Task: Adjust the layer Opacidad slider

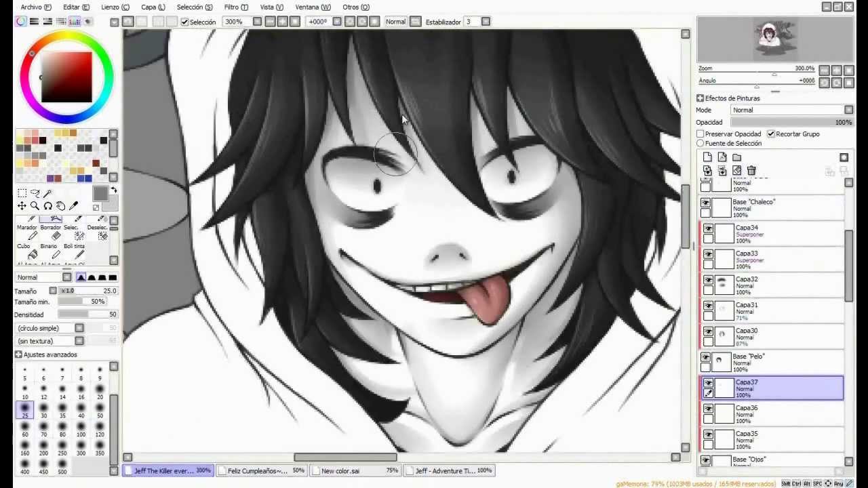Action: click(792, 123)
